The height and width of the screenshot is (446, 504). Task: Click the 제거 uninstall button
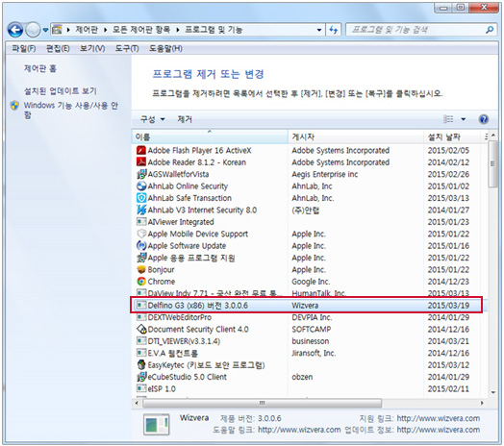pyautogui.click(x=185, y=119)
